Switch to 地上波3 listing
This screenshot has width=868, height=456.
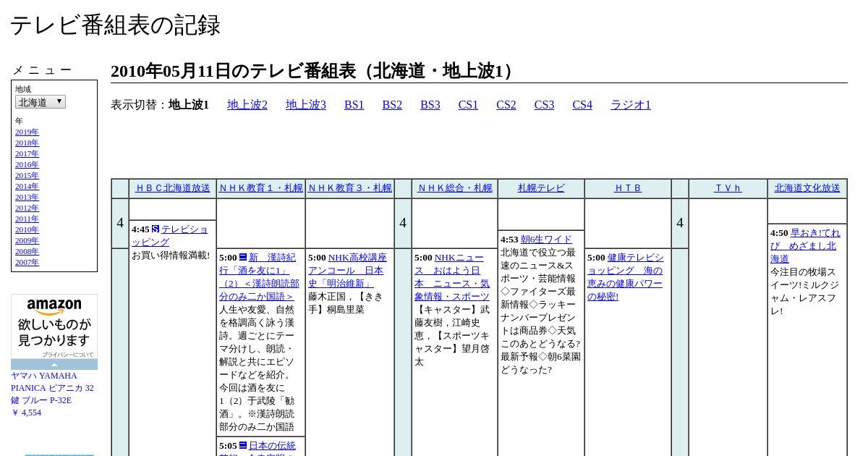(306, 105)
